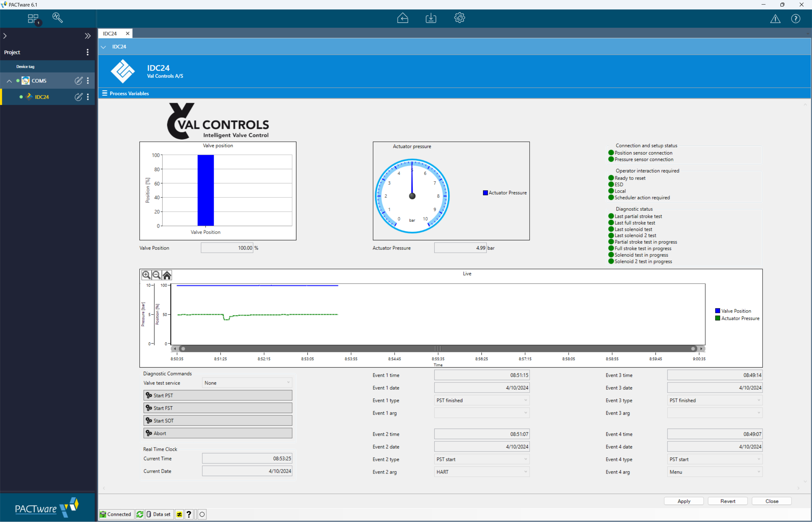Open the device catalog grid icon

[x=33, y=19]
